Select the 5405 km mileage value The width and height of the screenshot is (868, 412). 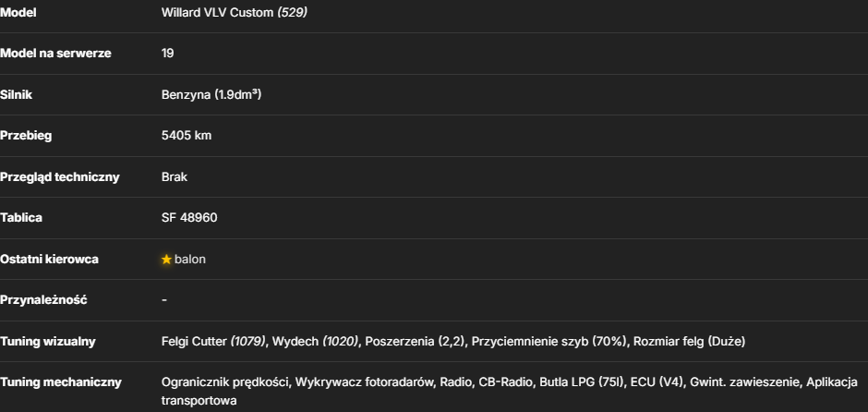click(x=187, y=136)
